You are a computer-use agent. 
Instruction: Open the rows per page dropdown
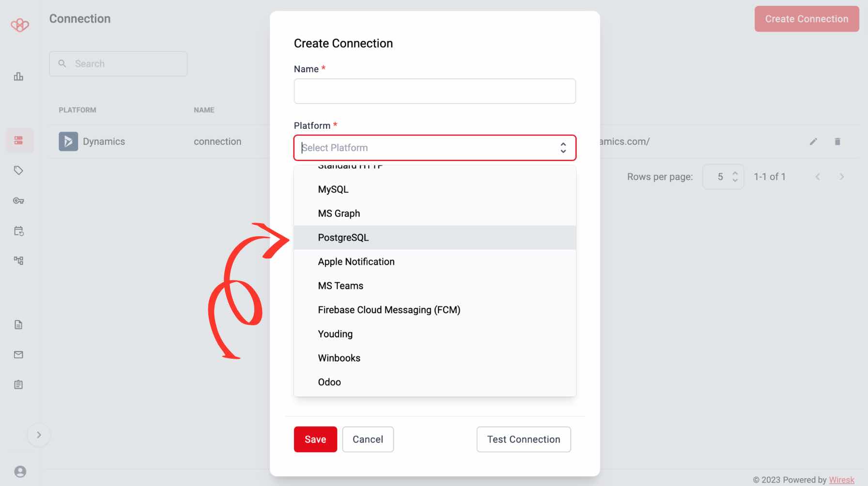pyautogui.click(x=723, y=177)
